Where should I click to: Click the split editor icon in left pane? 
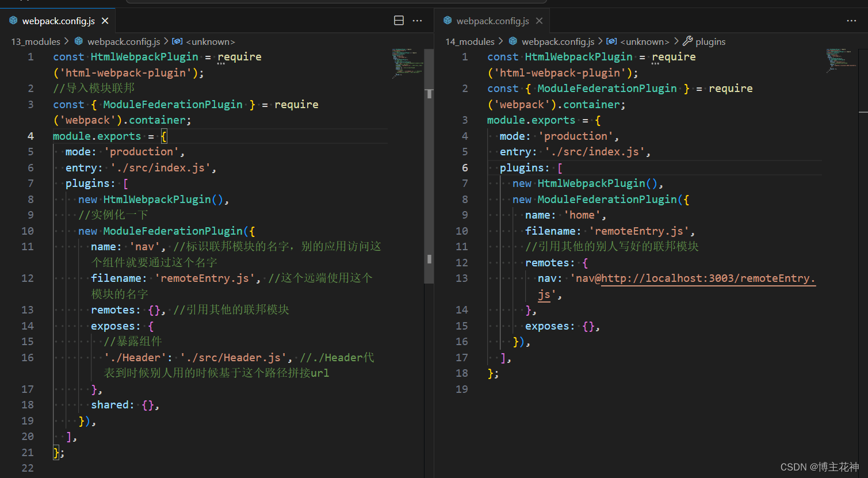pyautogui.click(x=399, y=21)
